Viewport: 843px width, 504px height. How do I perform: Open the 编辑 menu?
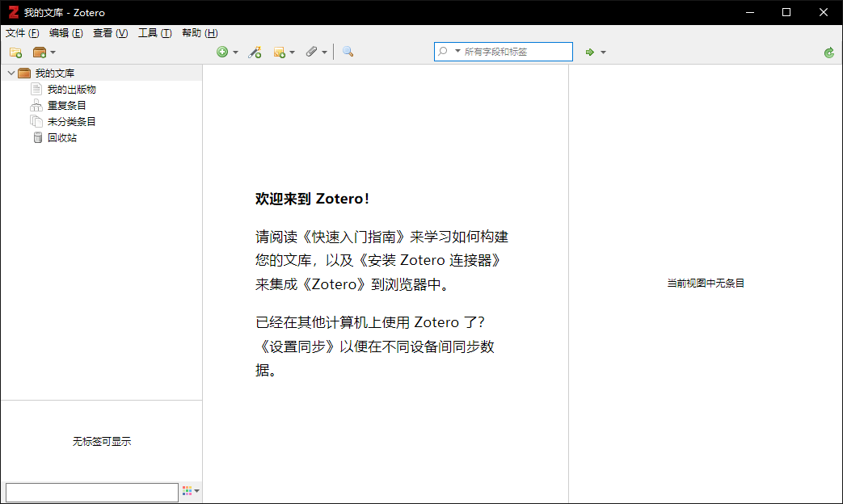65,33
